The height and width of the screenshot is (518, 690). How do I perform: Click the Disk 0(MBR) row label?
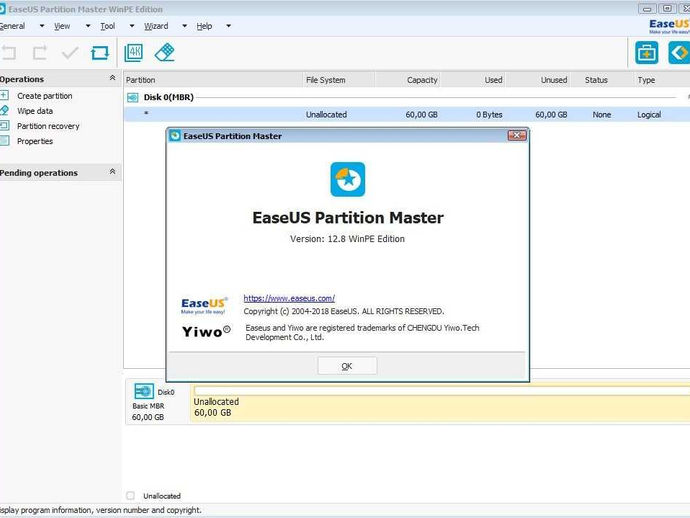169,97
